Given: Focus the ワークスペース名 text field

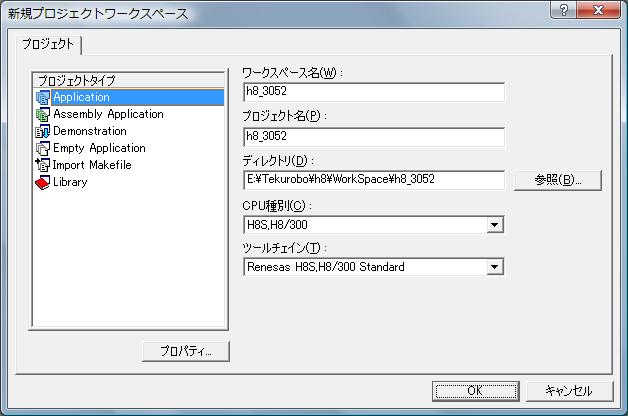Looking at the screenshot, I should [x=373, y=93].
